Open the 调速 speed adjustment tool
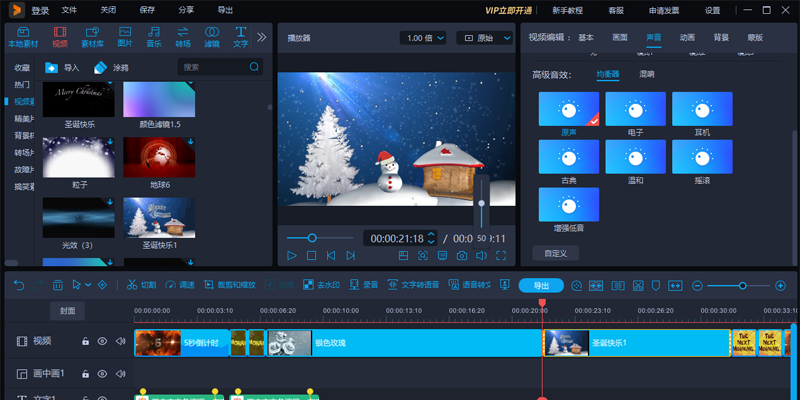Image resolution: width=800 pixels, height=400 pixels. pyautogui.click(x=180, y=285)
